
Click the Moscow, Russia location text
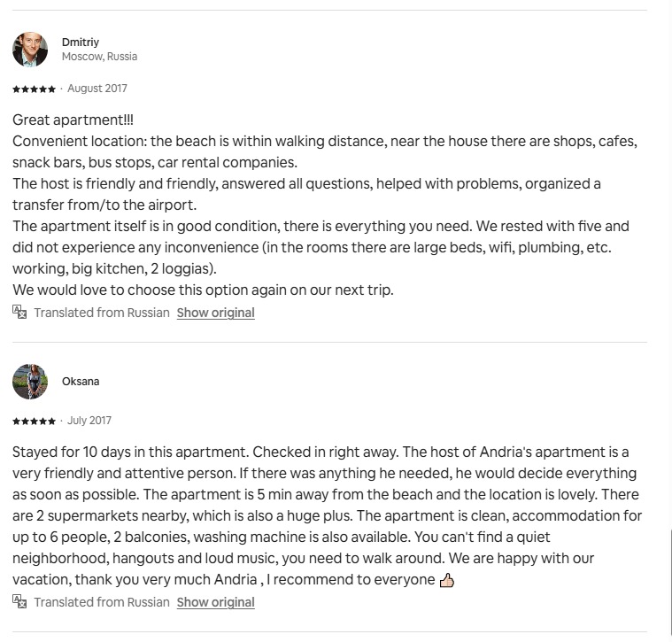99,57
